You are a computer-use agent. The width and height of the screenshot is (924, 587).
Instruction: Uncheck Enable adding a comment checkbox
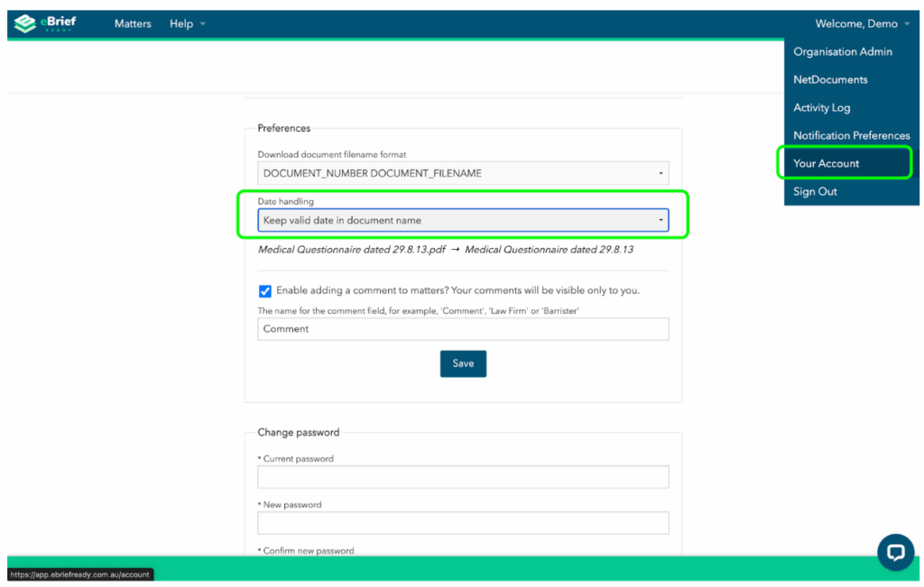pyautogui.click(x=265, y=291)
